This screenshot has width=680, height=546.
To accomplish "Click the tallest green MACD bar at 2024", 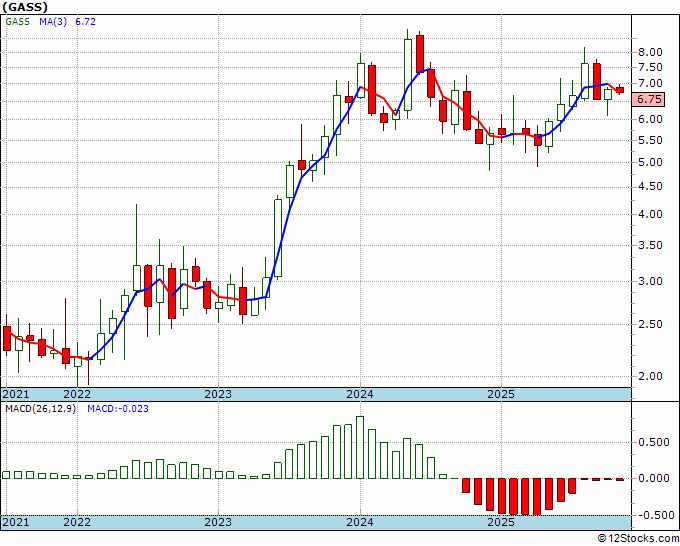I will coord(360,447).
